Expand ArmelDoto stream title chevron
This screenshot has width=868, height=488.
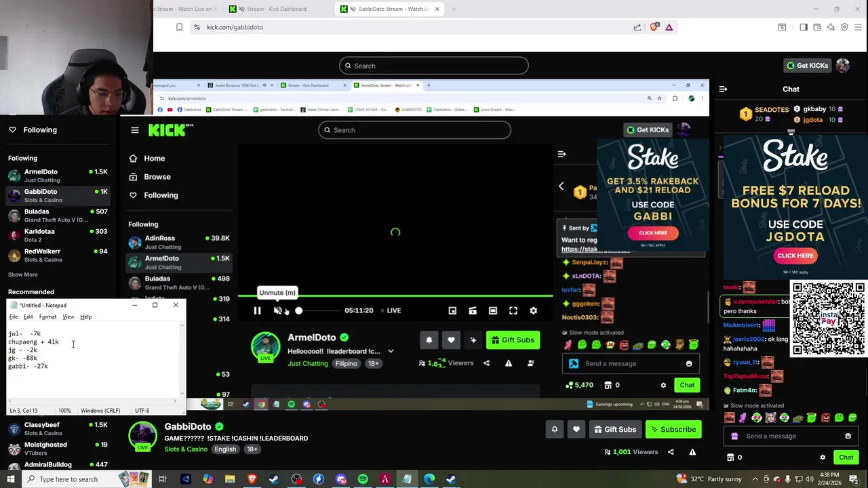point(391,351)
